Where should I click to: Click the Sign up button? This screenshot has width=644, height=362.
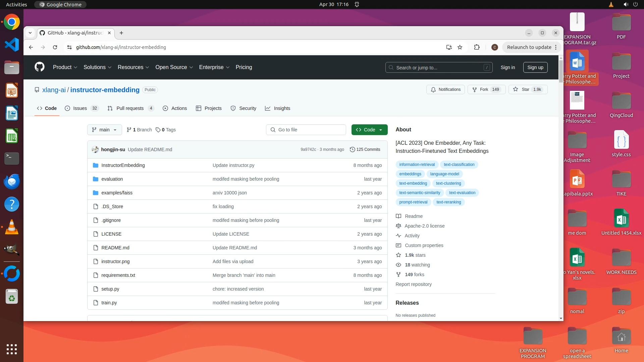tap(535, 67)
